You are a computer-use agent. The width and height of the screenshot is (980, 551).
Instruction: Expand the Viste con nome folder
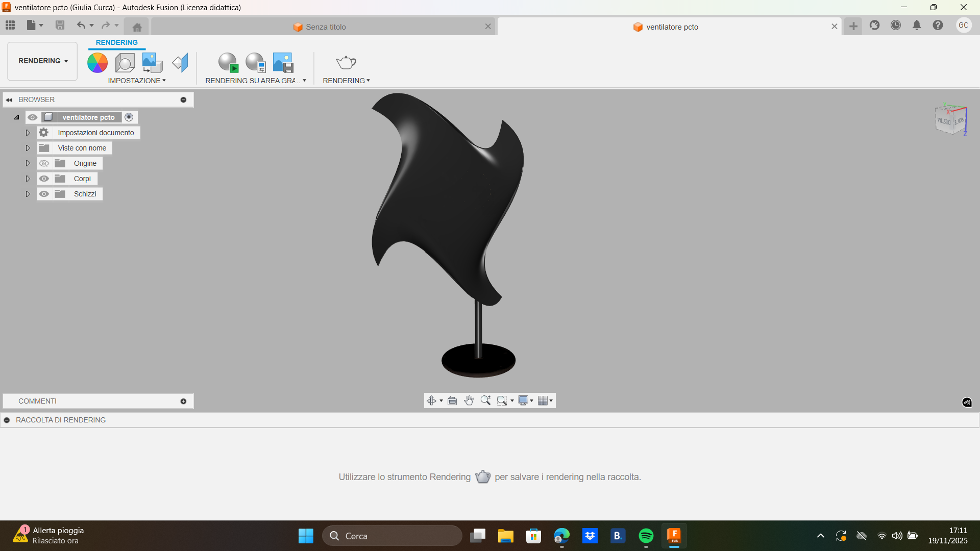pyautogui.click(x=28, y=148)
